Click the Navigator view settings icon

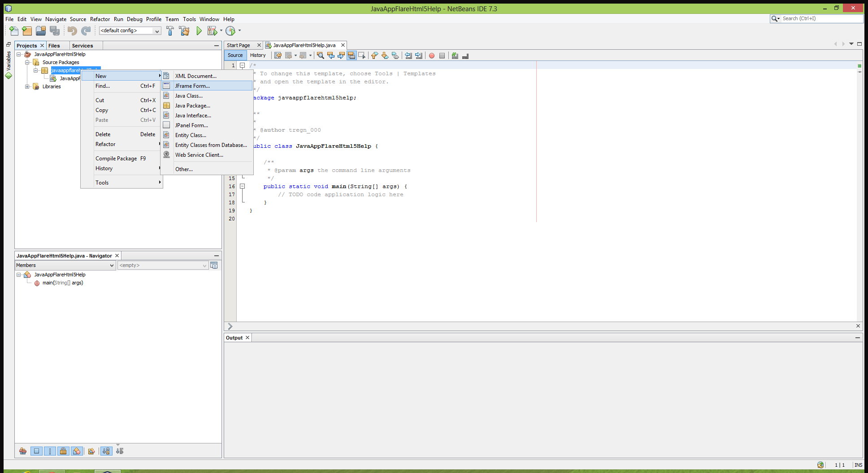tap(214, 265)
